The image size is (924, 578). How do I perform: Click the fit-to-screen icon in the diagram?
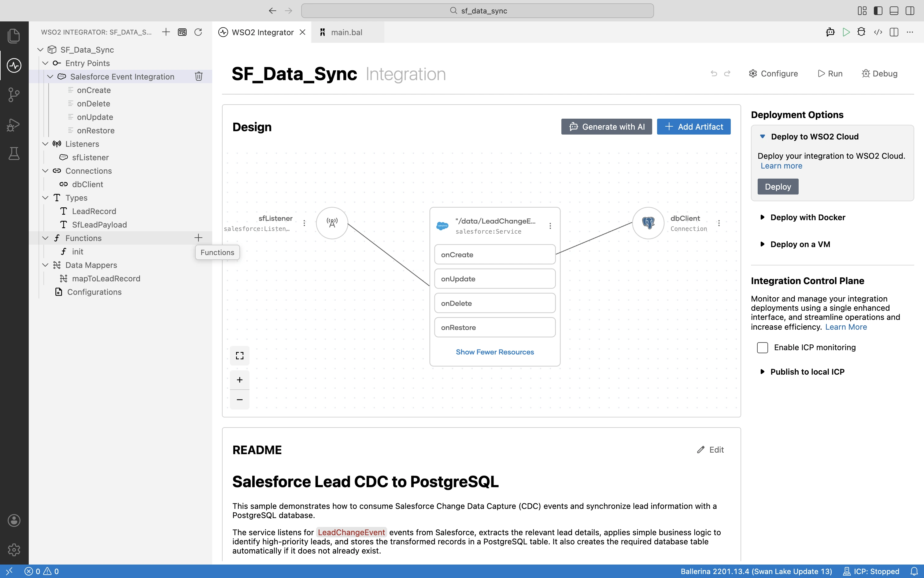click(240, 355)
